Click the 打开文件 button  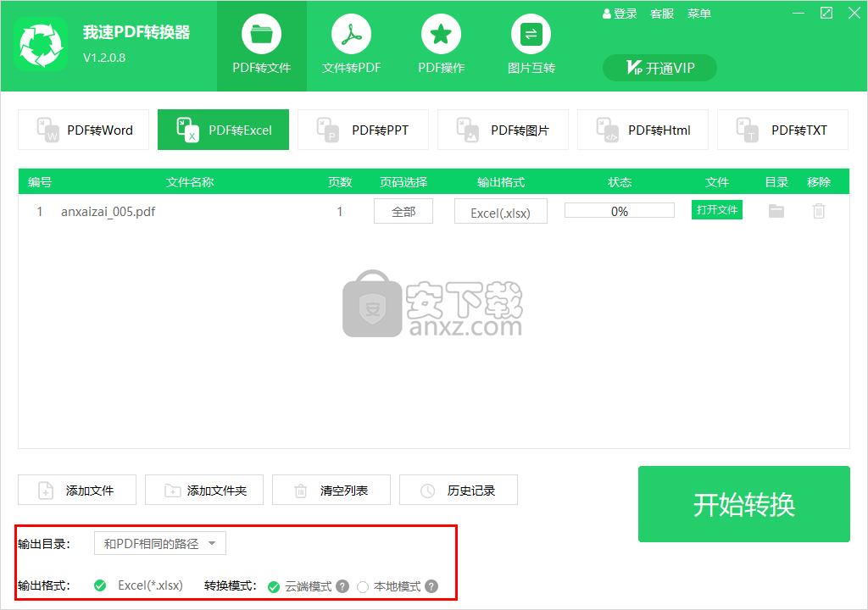(717, 210)
